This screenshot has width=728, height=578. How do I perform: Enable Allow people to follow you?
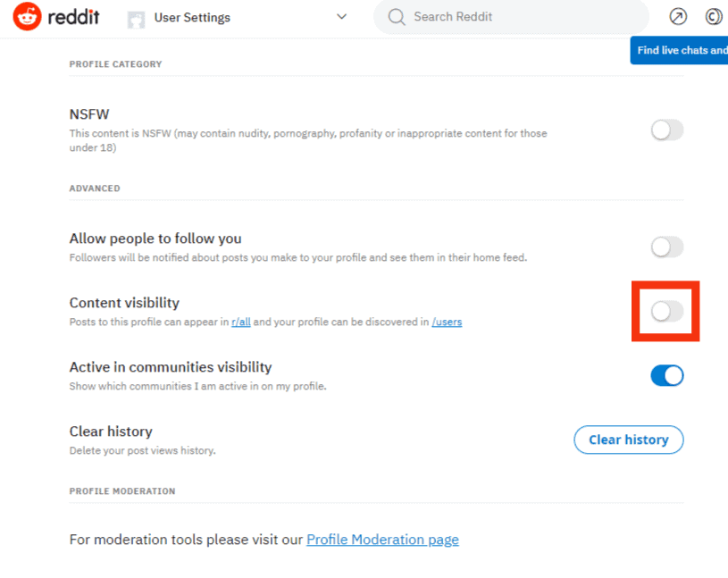pyautogui.click(x=666, y=247)
